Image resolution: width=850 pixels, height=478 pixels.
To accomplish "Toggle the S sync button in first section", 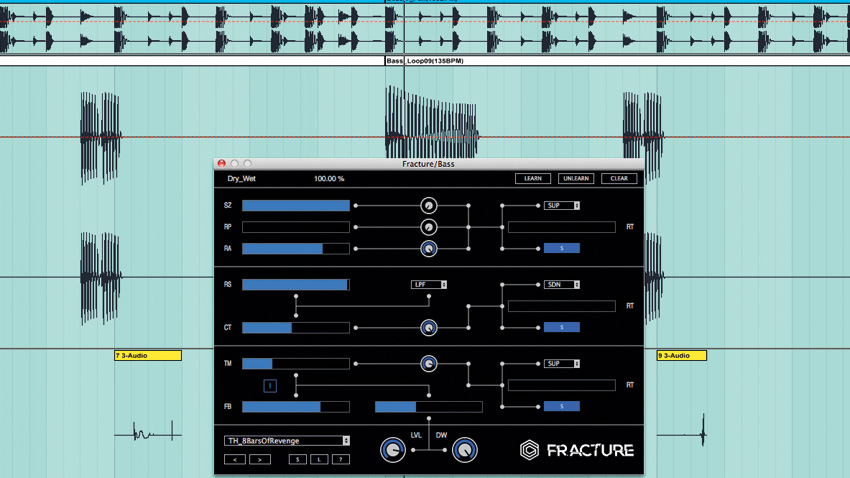I will coord(562,248).
